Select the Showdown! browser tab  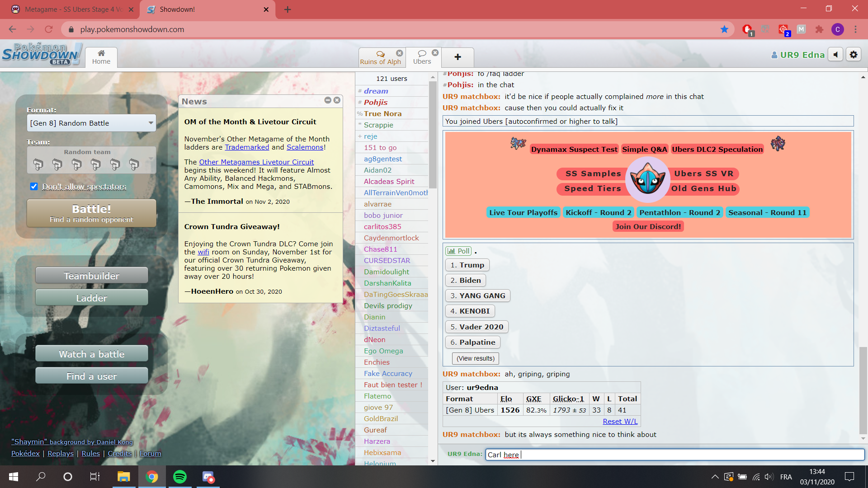click(207, 9)
